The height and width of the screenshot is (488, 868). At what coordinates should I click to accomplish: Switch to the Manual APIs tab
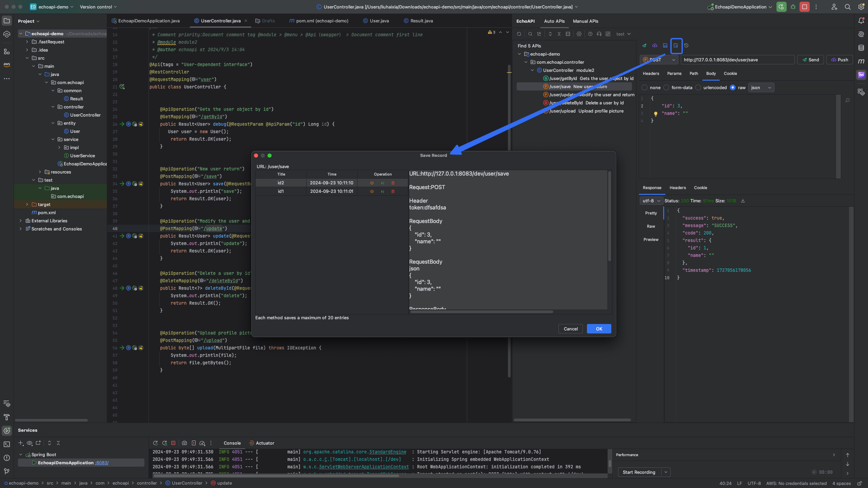pyautogui.click(x=585, y=21)
